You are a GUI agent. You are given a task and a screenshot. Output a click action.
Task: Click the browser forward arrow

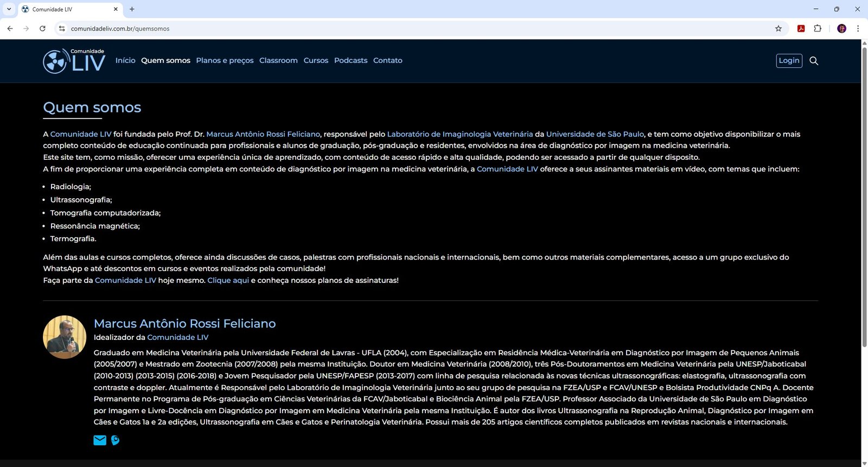26,28
